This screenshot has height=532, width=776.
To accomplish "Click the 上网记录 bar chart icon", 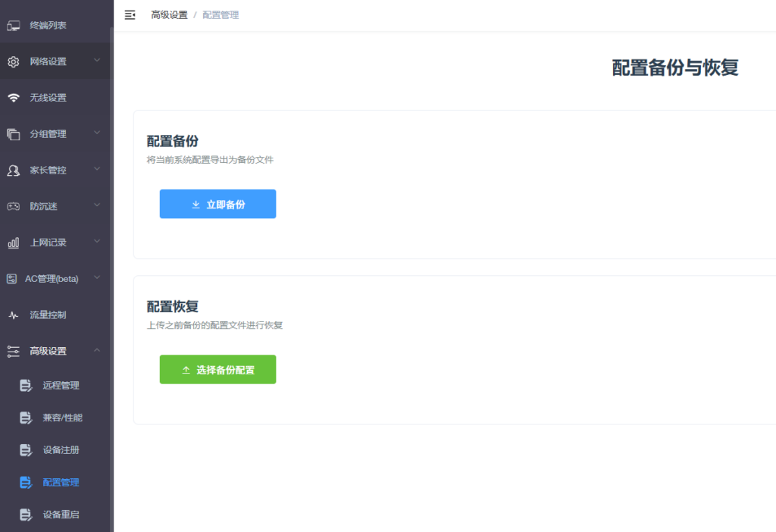I will 14,243.
